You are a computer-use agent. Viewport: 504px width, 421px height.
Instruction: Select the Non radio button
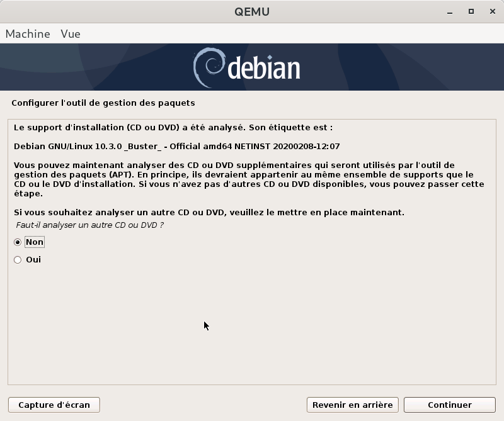pos(18,242)
